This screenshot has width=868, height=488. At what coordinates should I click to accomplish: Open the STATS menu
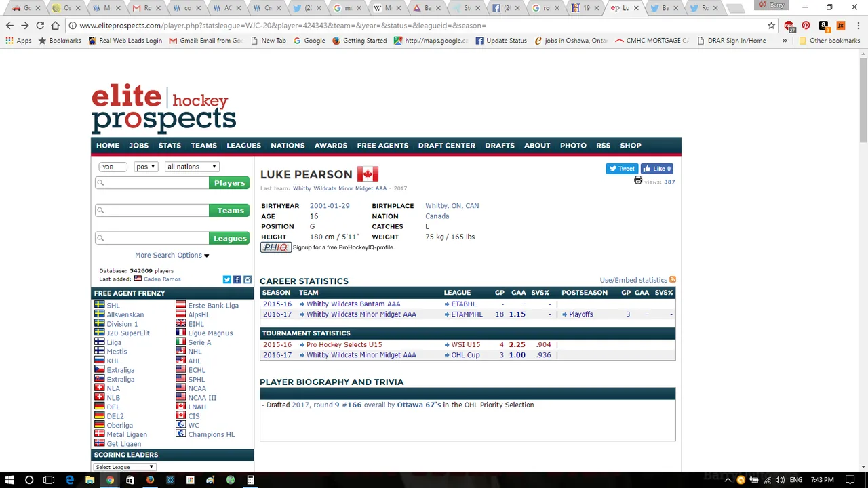click(170, 146)
